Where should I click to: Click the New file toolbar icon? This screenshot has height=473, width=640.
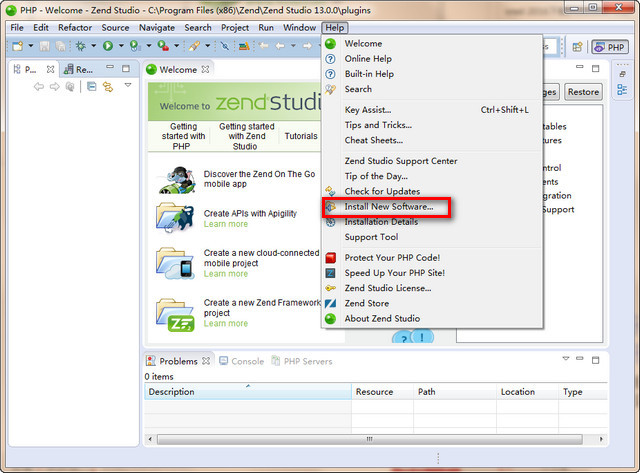click(18, 46)
